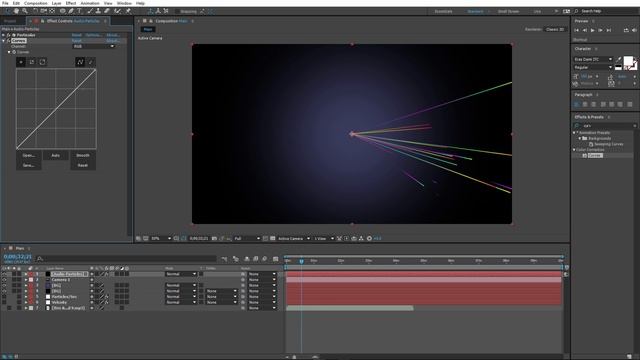The width and height of the screenshot is (640, 360).
Task: Toggle transparency grid in viewer
Action: click(273, 238)
